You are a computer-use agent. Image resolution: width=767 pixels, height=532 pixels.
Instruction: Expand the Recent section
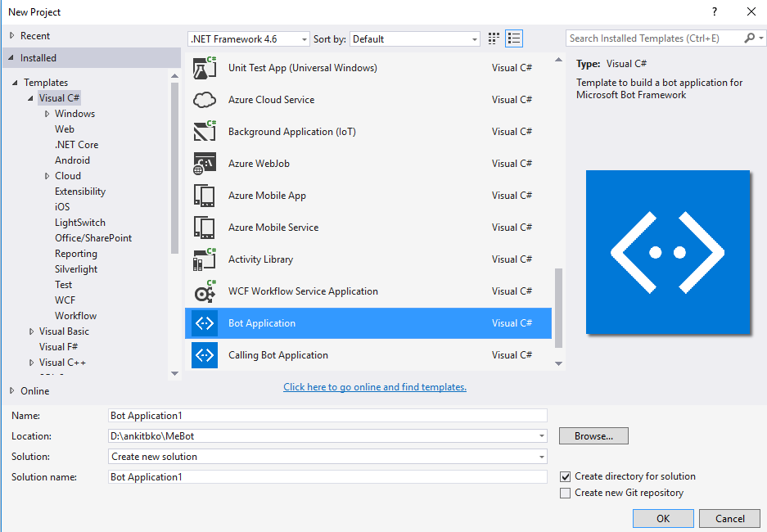click(x=11, y=36)
